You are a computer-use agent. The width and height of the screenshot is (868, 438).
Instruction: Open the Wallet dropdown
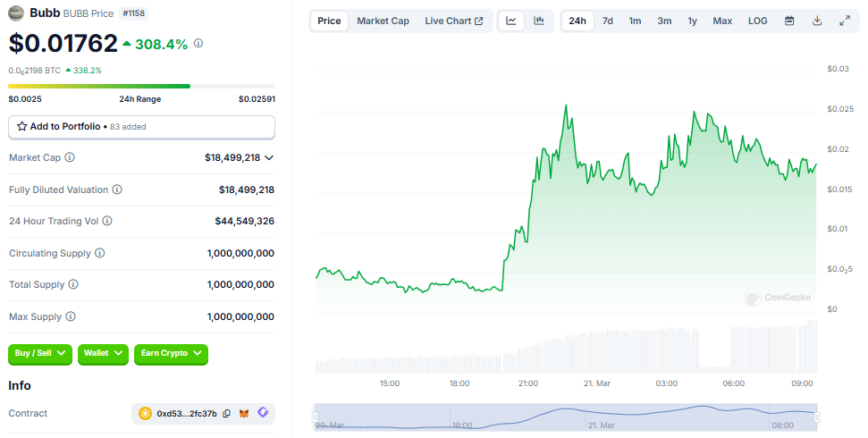point(103,353)
